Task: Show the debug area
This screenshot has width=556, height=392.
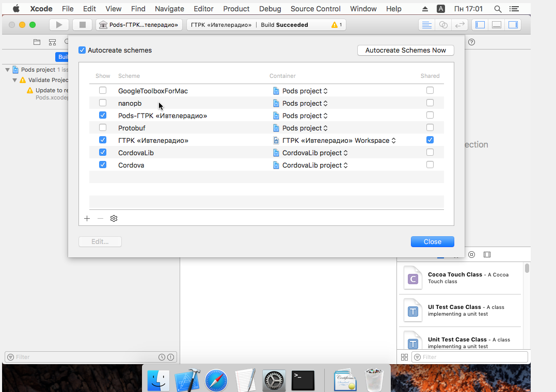Action: point(496,24)
